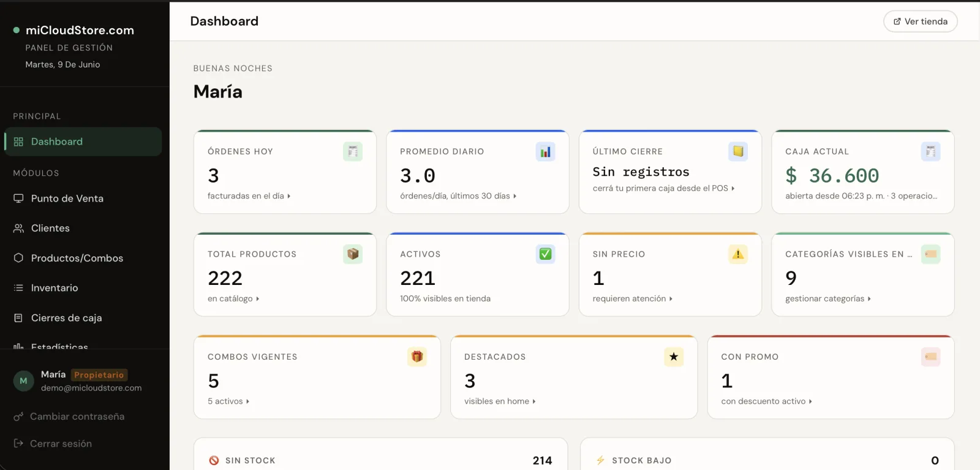The width and height of the screenshot is (980, 470).
Task: Click the demo@micloudstore.com email text
Action: [x=91, y=388]
